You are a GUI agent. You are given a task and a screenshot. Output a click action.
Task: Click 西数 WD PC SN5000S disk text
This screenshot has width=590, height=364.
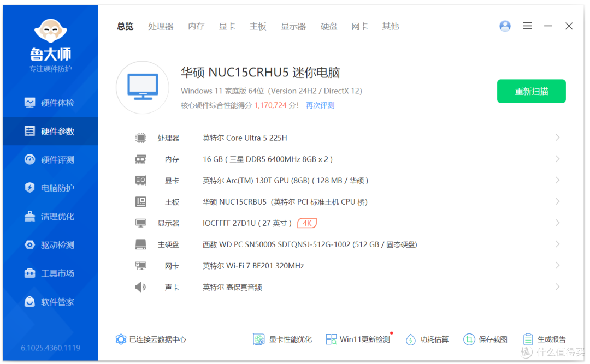pos(310,245)
